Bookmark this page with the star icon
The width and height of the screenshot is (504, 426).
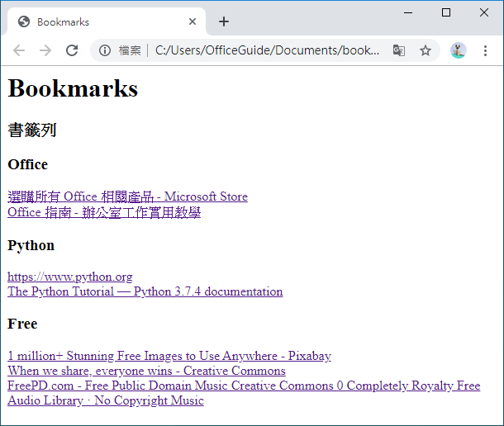(x=426, y=50)
